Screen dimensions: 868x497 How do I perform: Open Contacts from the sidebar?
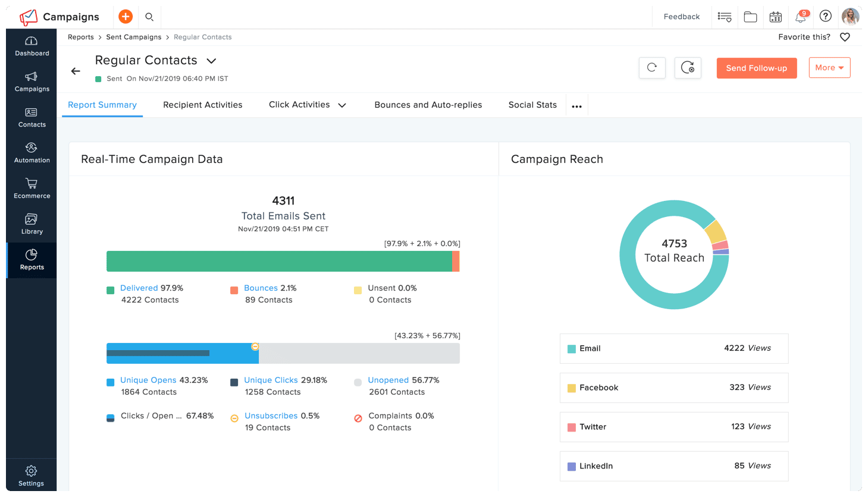[32, 118]
